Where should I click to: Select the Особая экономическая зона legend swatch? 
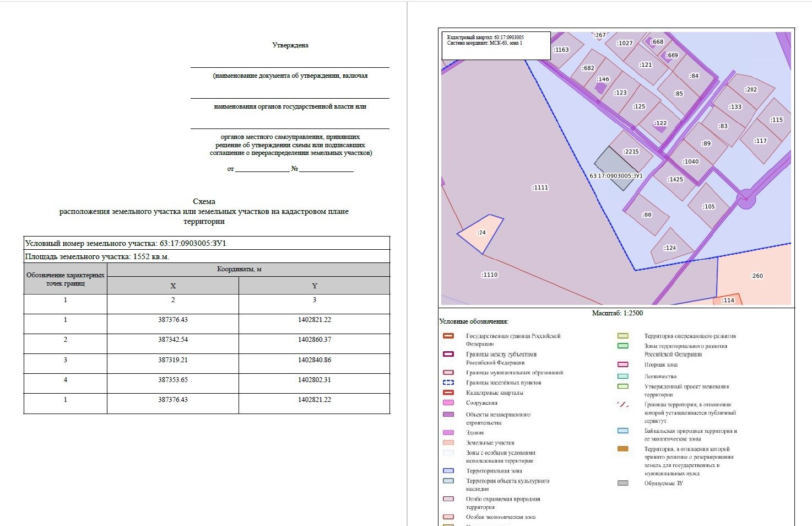click(448, 517)
